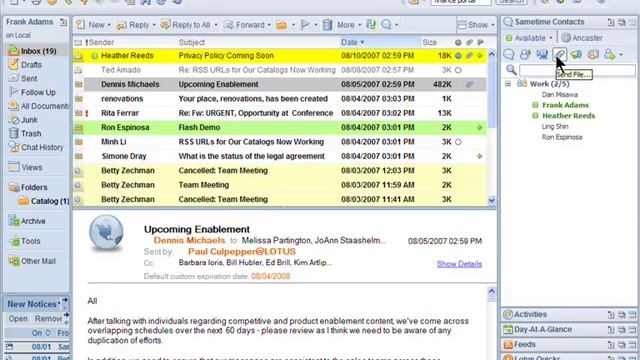Click the green refresh arrows toolbar icon
Screen dimensions: 640x360
[371, 25]
